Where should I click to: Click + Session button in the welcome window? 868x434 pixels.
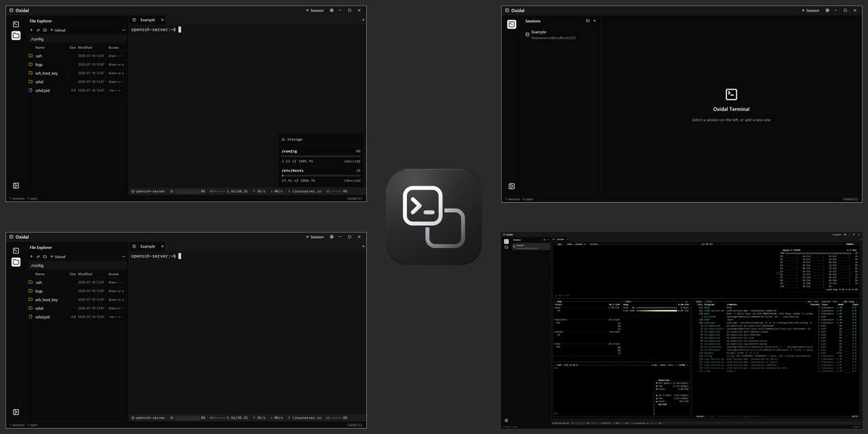[810, 10]
